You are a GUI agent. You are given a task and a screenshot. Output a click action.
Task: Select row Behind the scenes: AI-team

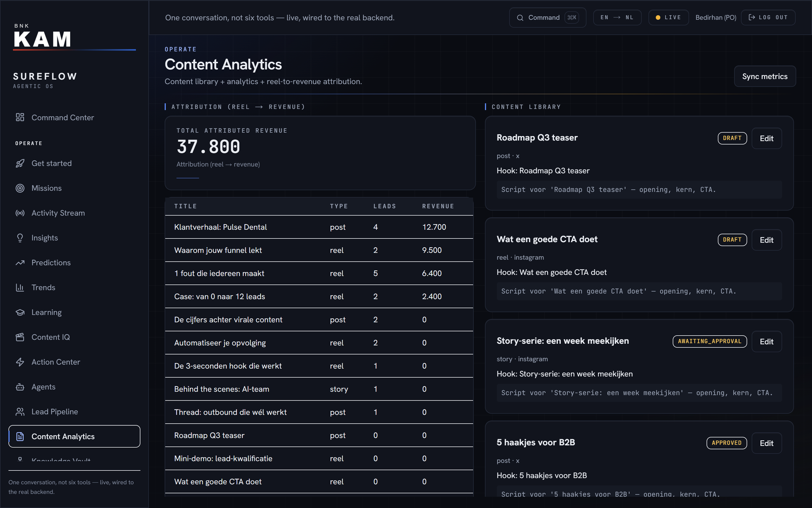click(x=319, y=389)
